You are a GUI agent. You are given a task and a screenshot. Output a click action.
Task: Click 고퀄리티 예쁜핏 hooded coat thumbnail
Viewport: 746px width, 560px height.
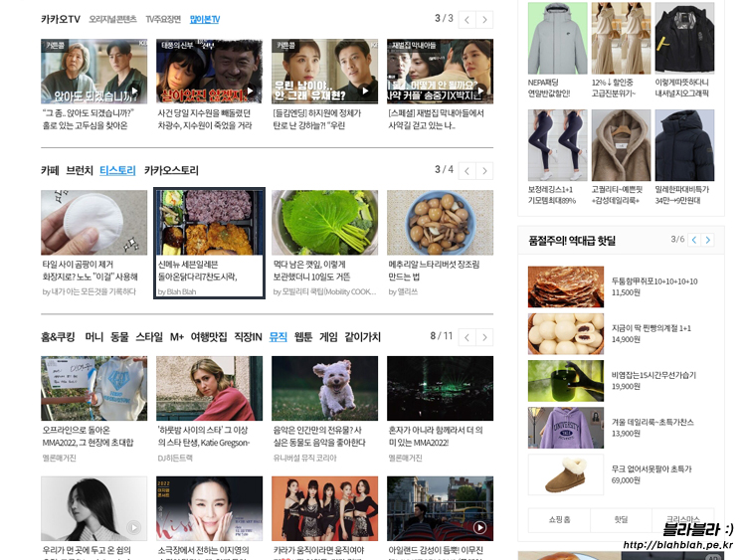(622, 145)
